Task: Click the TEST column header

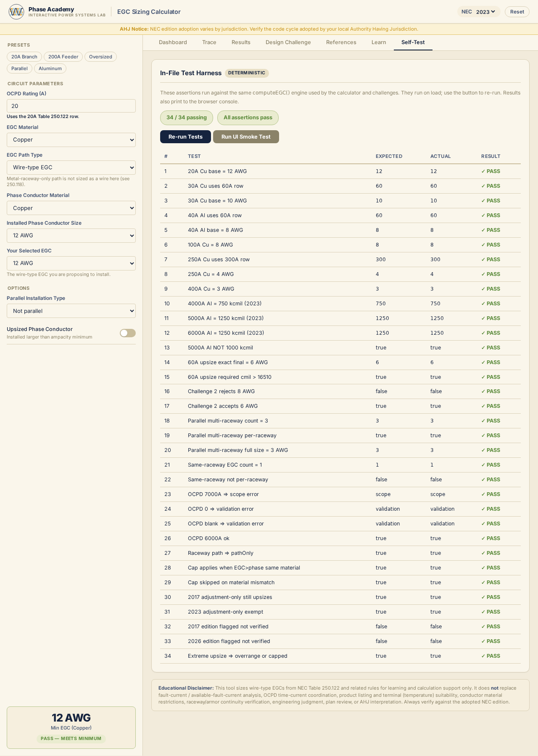Action: click(x=194, y=156)
